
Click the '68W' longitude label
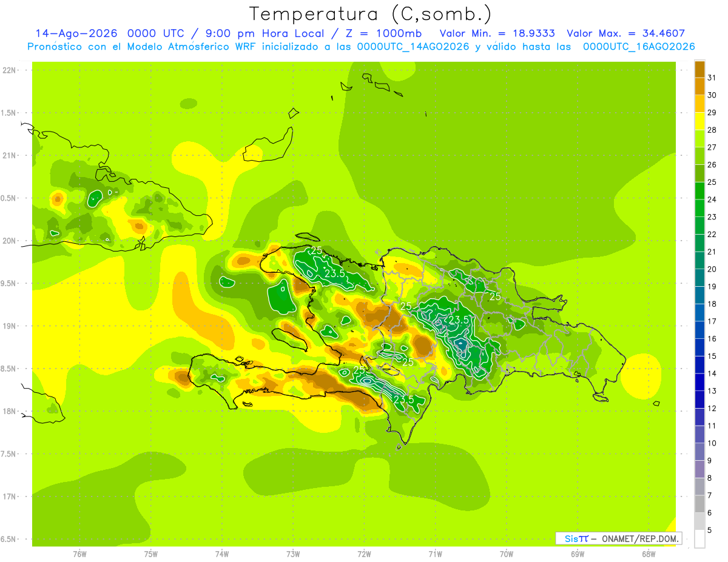pos(649,554)
